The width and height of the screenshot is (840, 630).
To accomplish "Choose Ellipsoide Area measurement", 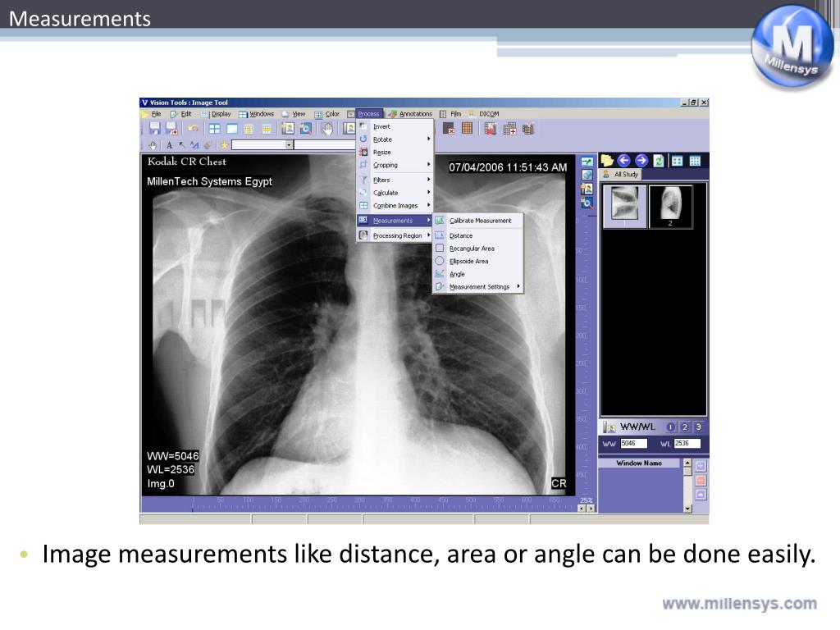I will (478, 262).
